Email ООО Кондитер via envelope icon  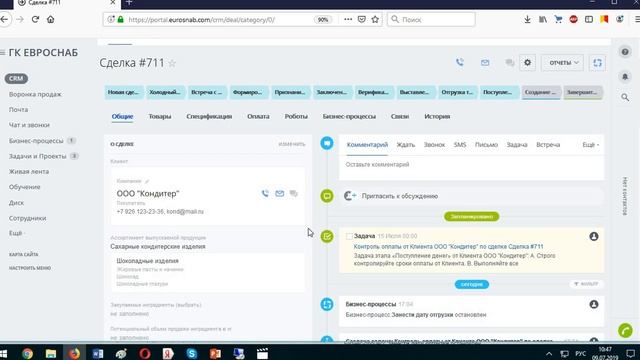280,193
